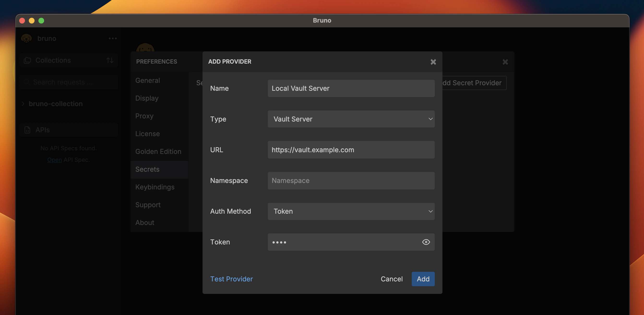This screenshot has height=315, width=644.
Task: Cancel adding the provider
Action: 391,279
